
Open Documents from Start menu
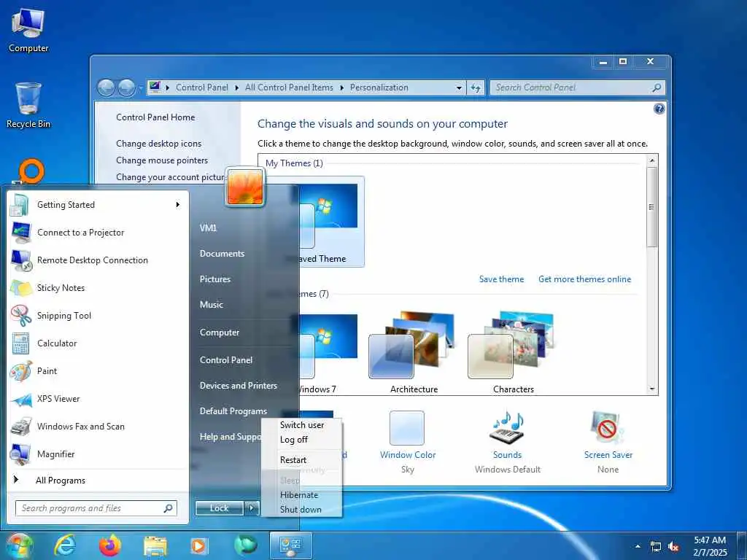point(222,254)
